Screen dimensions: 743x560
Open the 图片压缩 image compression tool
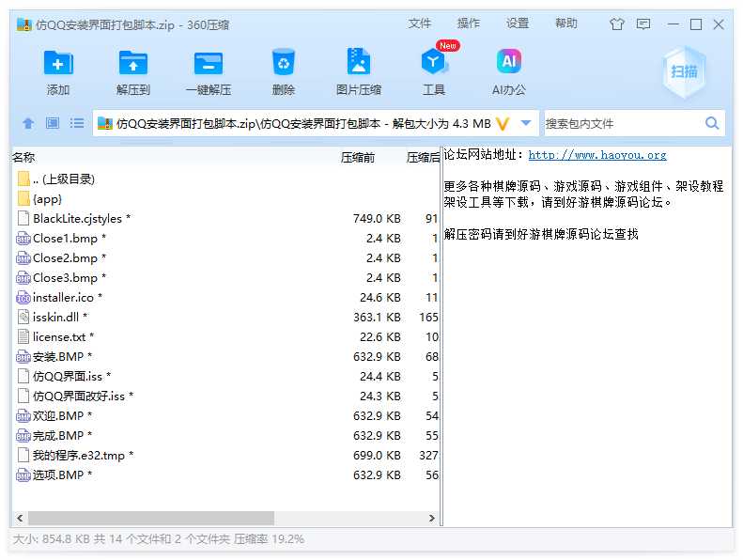[359, 62]
